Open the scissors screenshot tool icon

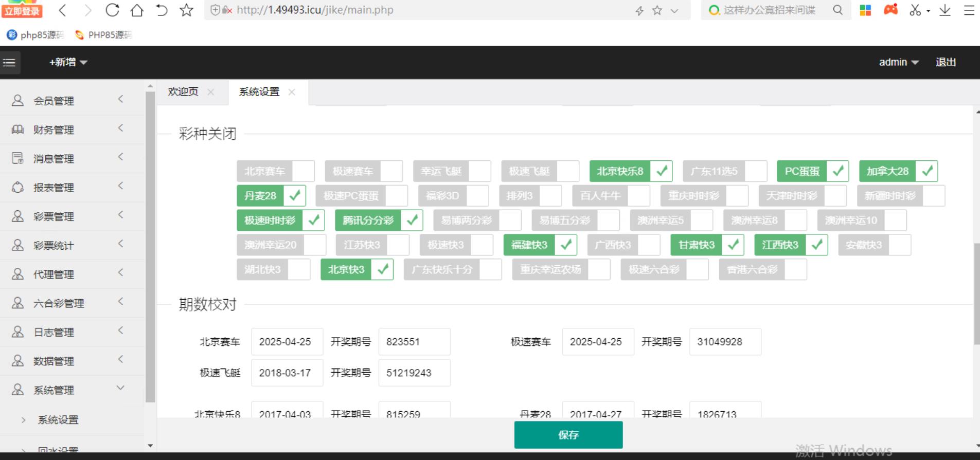point(915,10)
